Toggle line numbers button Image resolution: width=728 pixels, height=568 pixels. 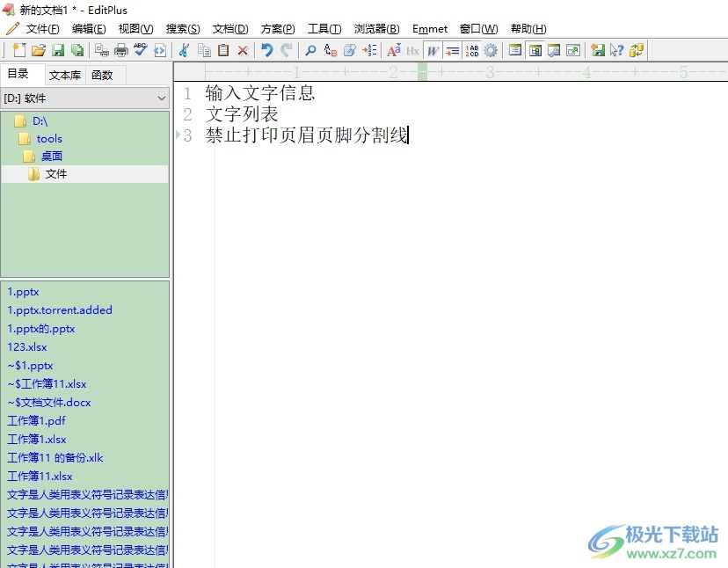click(x=472, y=50)
